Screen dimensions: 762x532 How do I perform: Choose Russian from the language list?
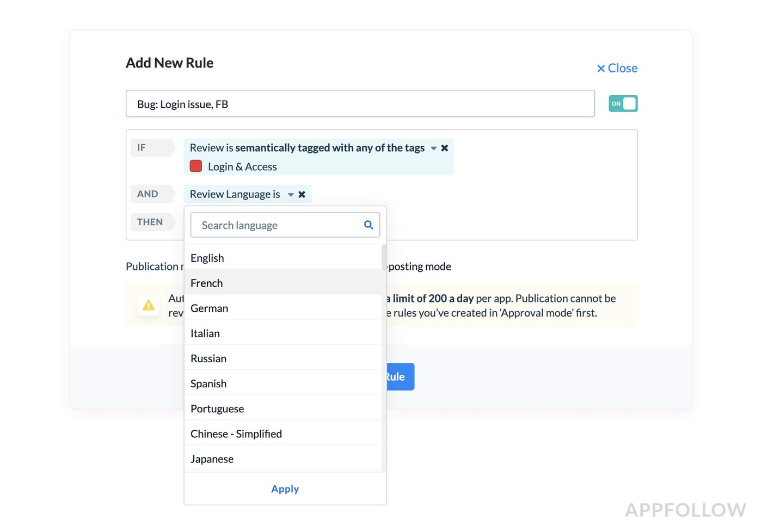[208, 358]
